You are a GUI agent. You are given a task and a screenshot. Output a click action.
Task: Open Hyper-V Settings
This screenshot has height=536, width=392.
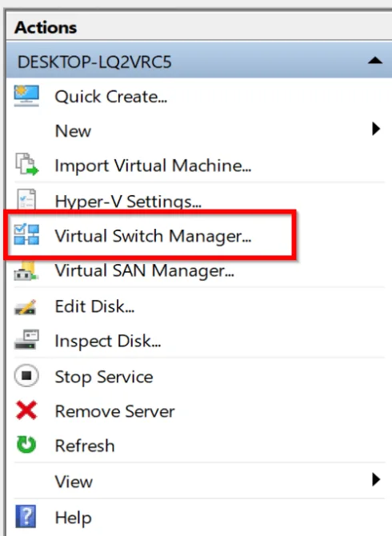point(128,201)
